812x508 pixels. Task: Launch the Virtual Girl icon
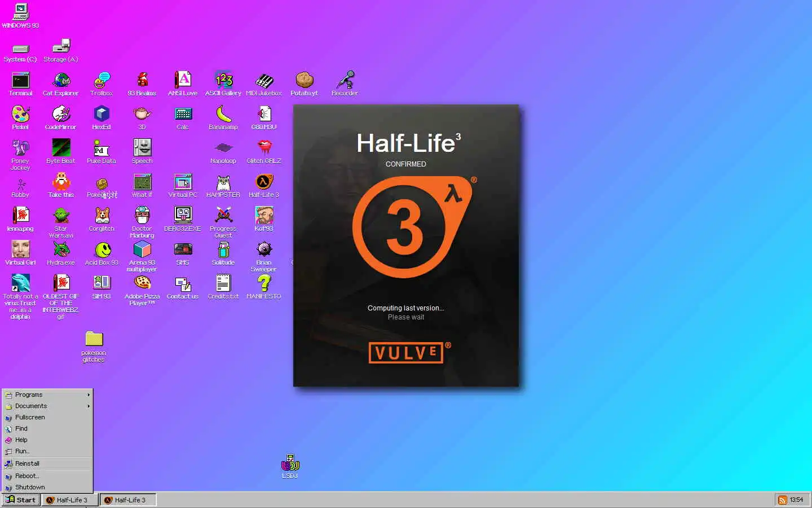[20, 253]
